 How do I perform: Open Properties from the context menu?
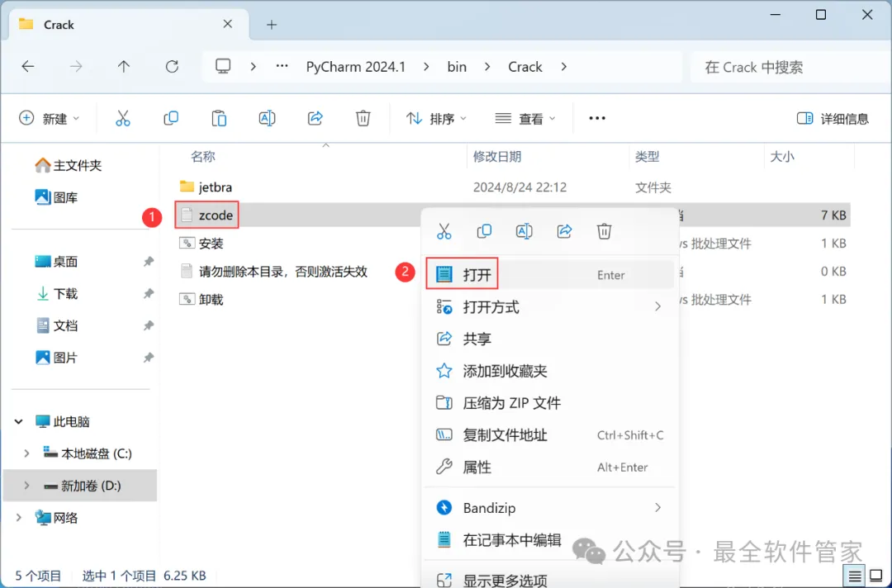click(x=549, y=467)
